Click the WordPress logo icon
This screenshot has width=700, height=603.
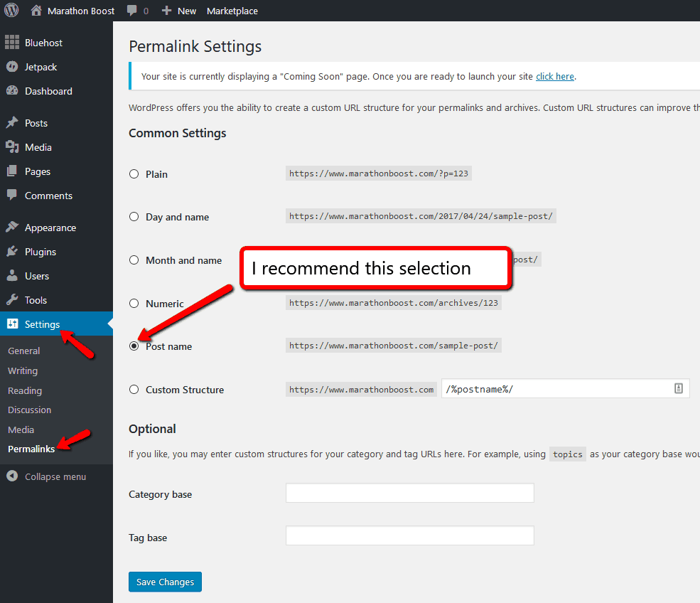(x=11, y=10)
